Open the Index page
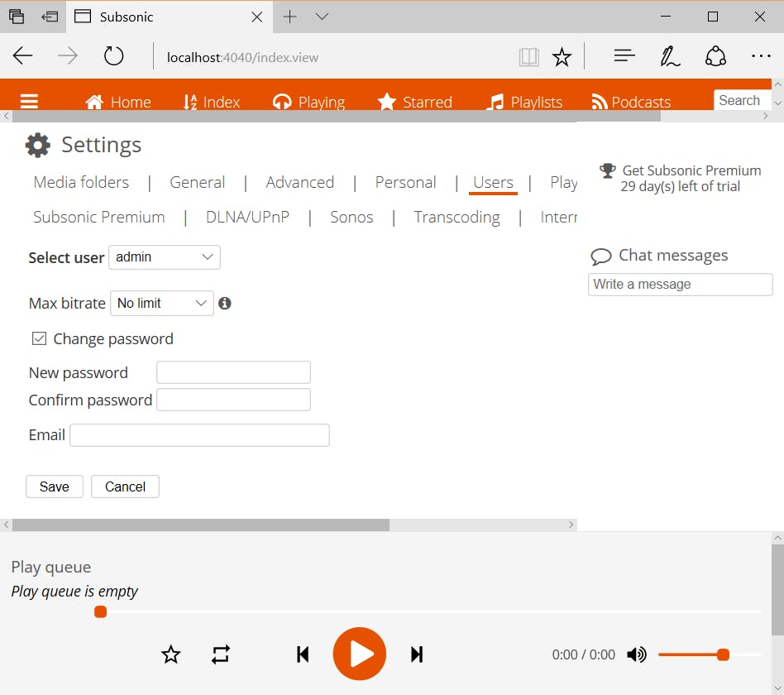Viewport: 784px width, 695px height. 212,102
